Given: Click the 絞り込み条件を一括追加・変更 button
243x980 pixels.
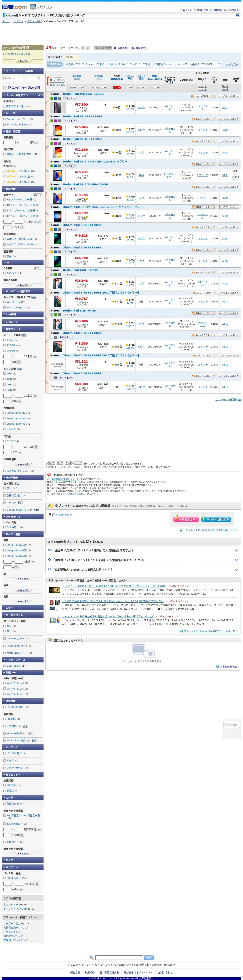Looking at the screenshot, I should pos(23,87).
